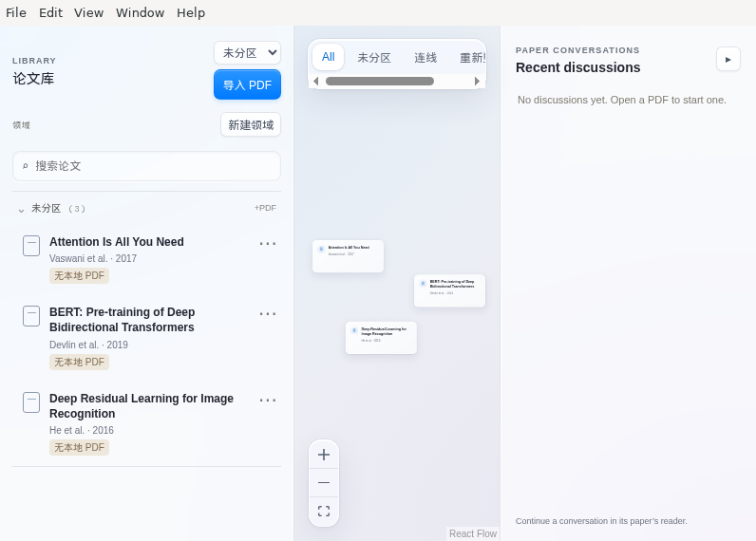Screen dimensions: 756x541
Task: Click the React Flow attribution link
Action: (x=473, y=533)
